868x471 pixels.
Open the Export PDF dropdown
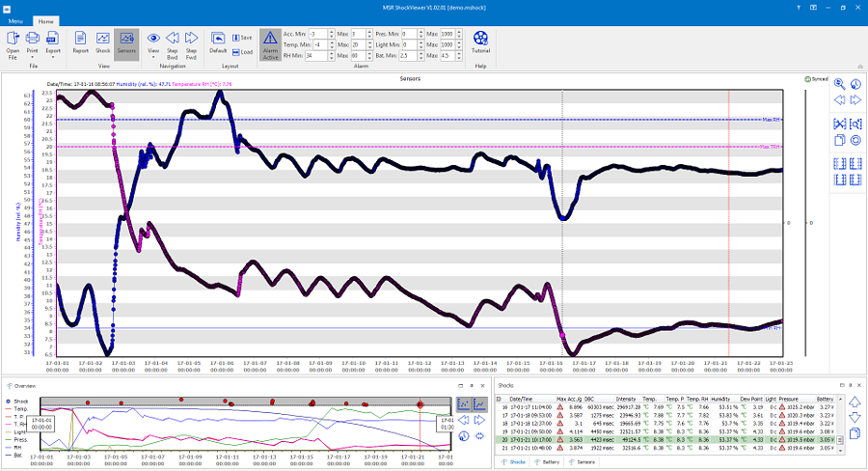coord(53,45)
